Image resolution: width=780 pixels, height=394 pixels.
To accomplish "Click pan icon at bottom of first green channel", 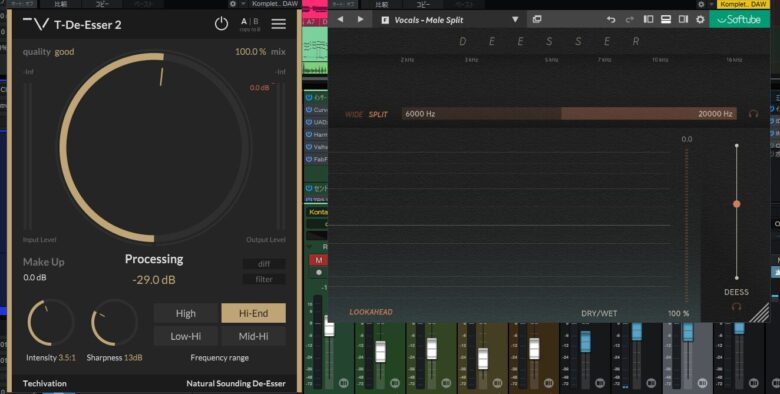I will pyautogui.click(x=344, y=383).
